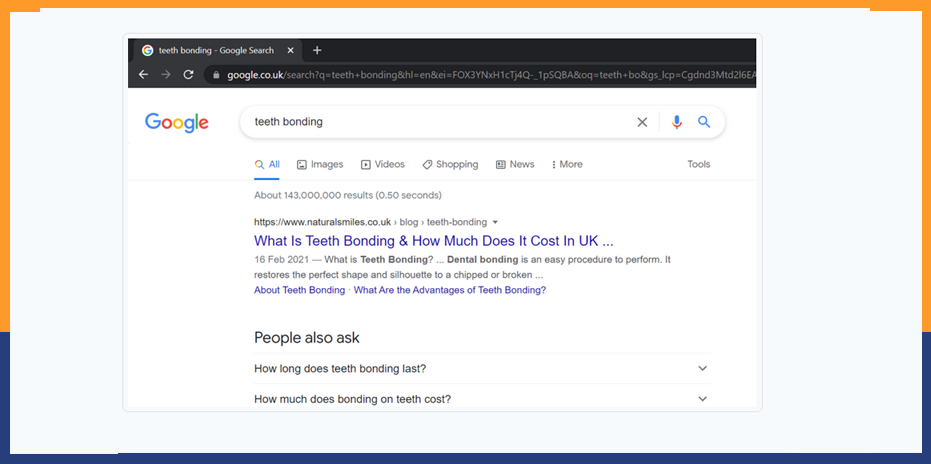Select the teeth bonding Google Search tab

coord(217,50)
